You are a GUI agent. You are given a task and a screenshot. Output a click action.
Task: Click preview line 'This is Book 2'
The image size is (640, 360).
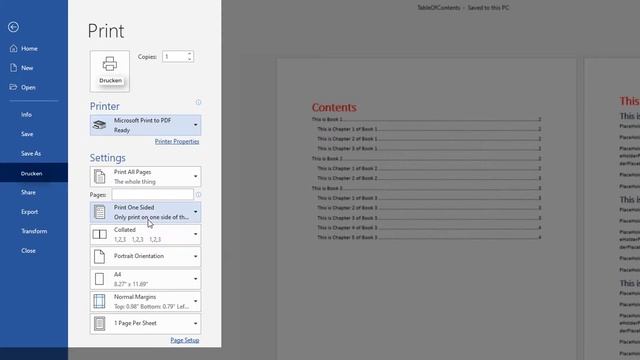coord(426,158)
